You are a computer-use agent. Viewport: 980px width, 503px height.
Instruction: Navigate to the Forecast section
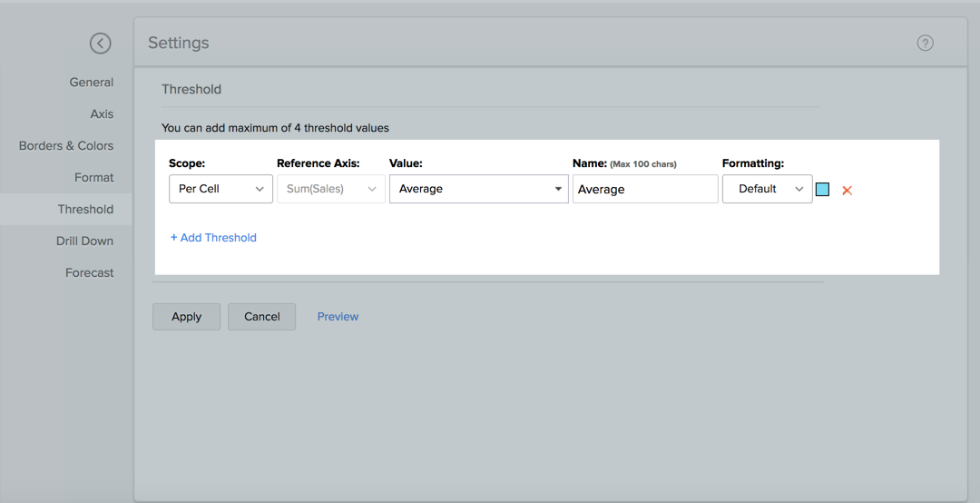90,272
